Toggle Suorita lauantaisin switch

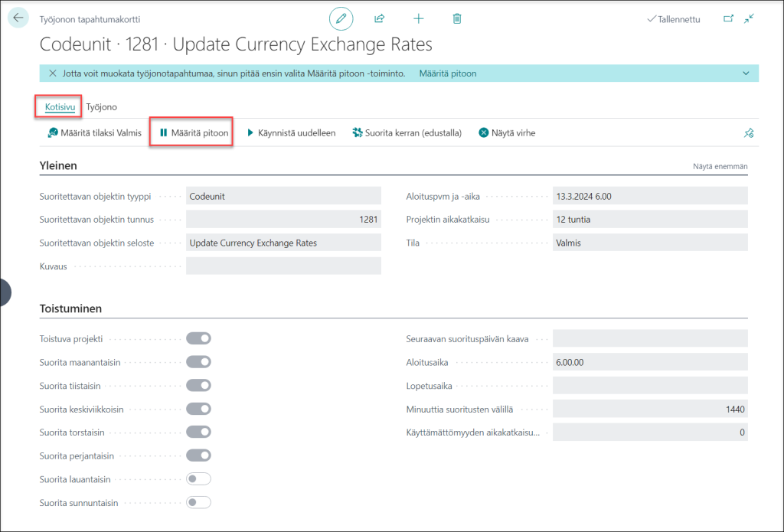point(198,479)
